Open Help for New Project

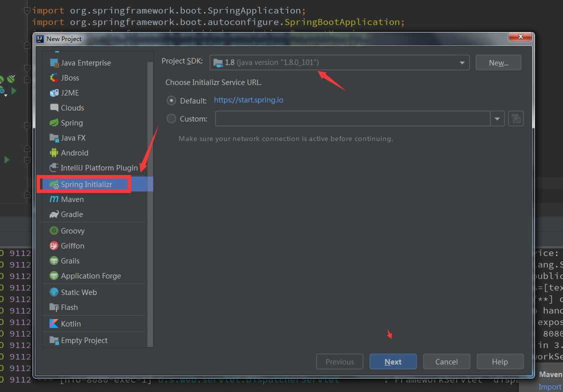500,362
